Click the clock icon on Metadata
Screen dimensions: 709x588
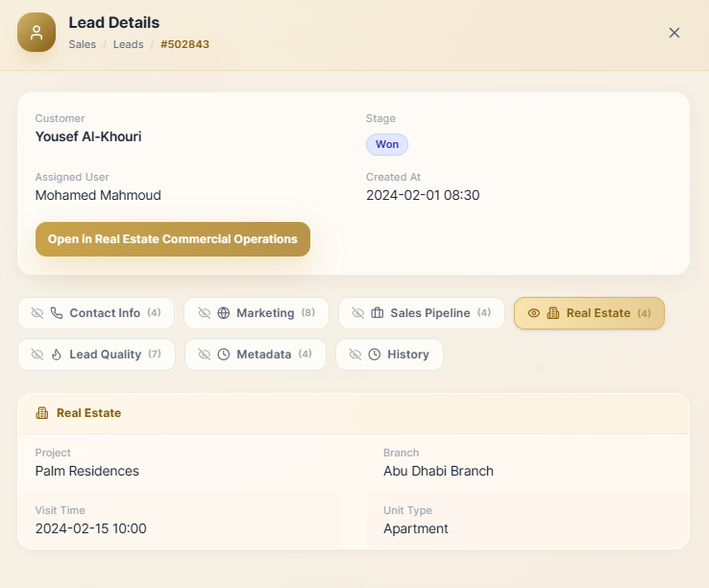(224, 355)
